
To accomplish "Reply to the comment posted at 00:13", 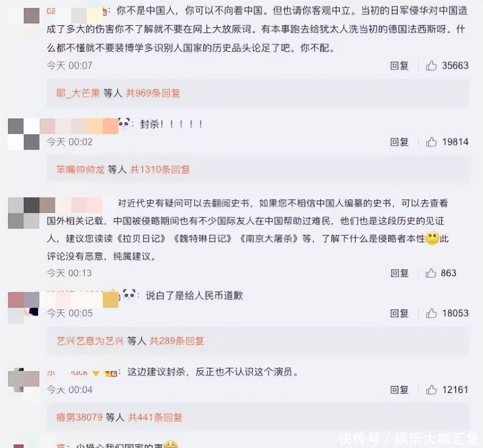I will pyautogui.click(x=400, y=273).
